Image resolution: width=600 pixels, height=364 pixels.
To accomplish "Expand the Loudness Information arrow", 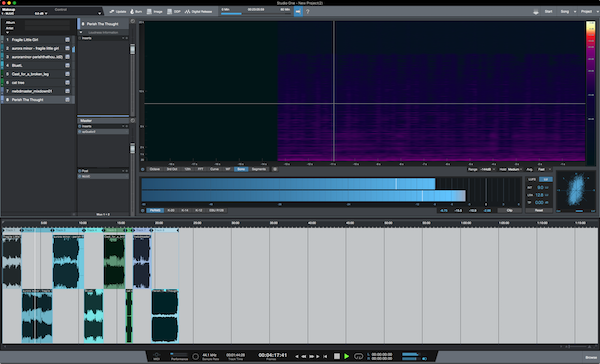I will click(81, 33).
